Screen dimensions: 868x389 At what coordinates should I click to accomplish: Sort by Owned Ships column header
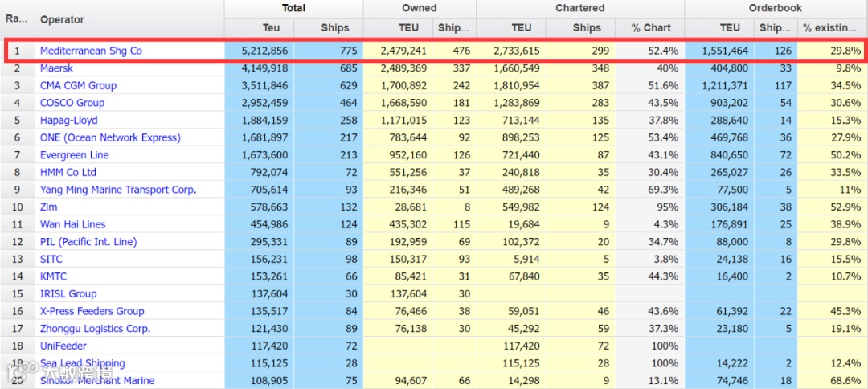454,28
